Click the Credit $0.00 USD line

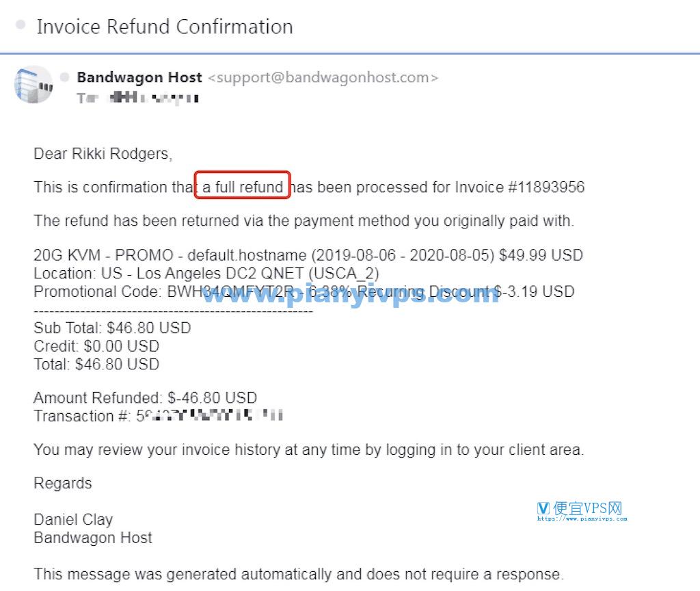click(x=96, y=346)
